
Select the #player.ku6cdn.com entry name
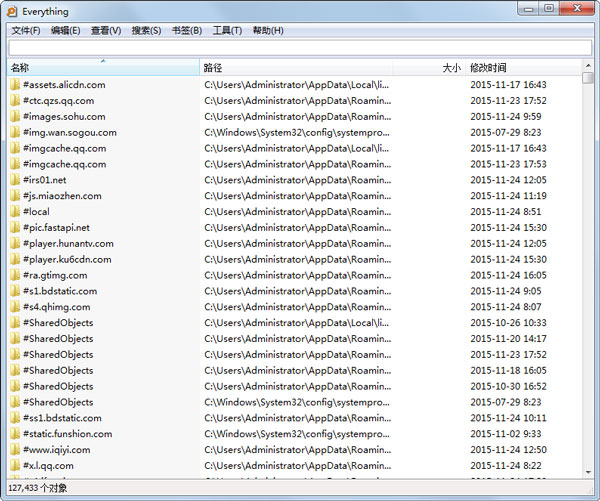[67, 259]
